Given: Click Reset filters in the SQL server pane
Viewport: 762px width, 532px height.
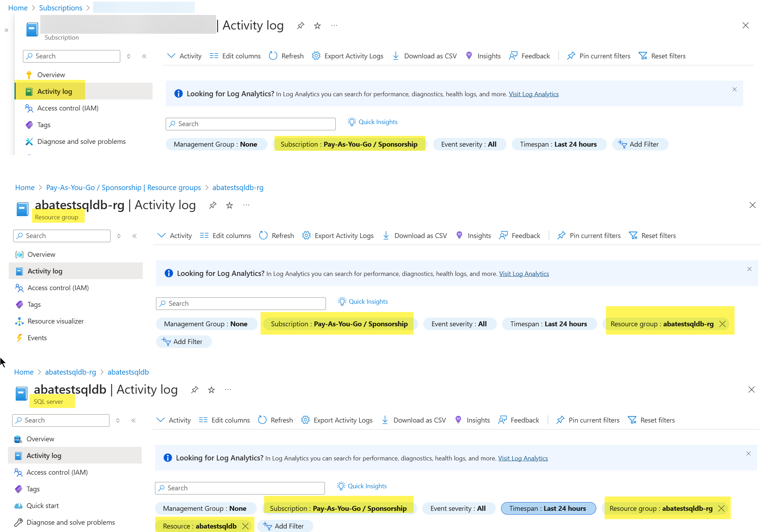Looking at the screenshot, I should tap(652, 420).
